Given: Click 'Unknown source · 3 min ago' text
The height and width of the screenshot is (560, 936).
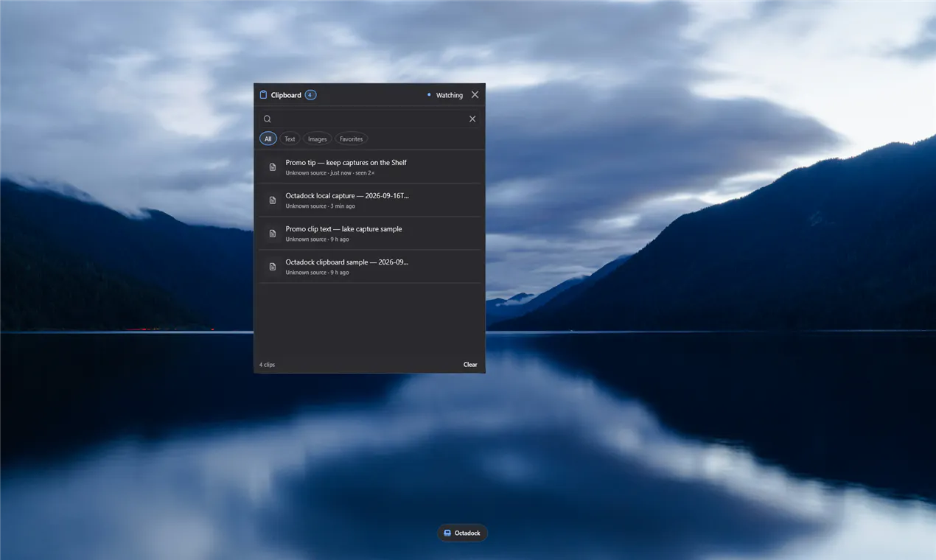Looking at the screenshot, I should [321, 206].
